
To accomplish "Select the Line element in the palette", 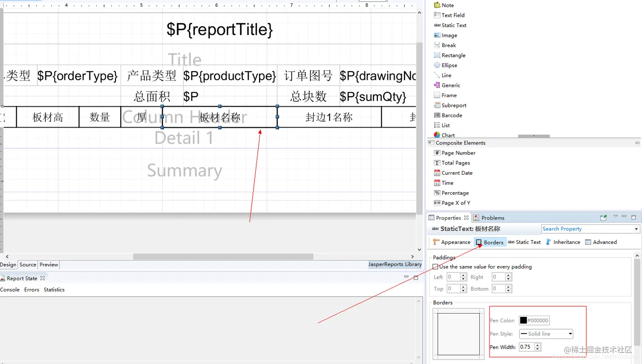I will (442, 76).
